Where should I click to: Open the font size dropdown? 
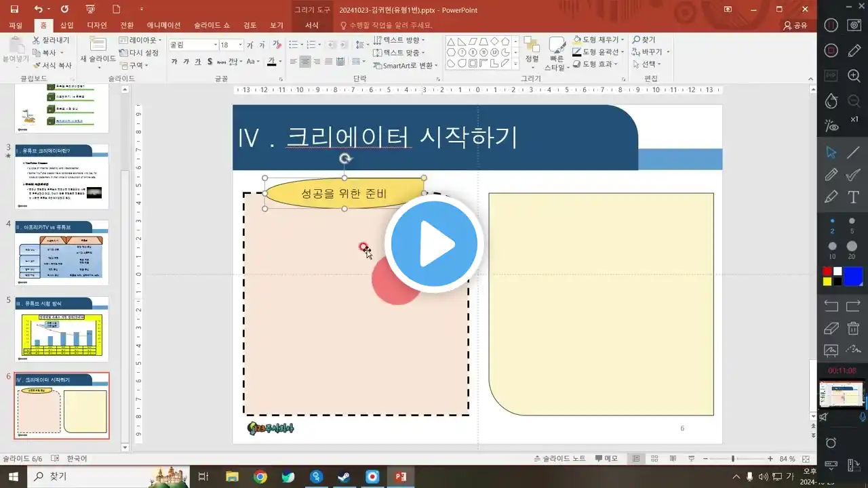241,45
